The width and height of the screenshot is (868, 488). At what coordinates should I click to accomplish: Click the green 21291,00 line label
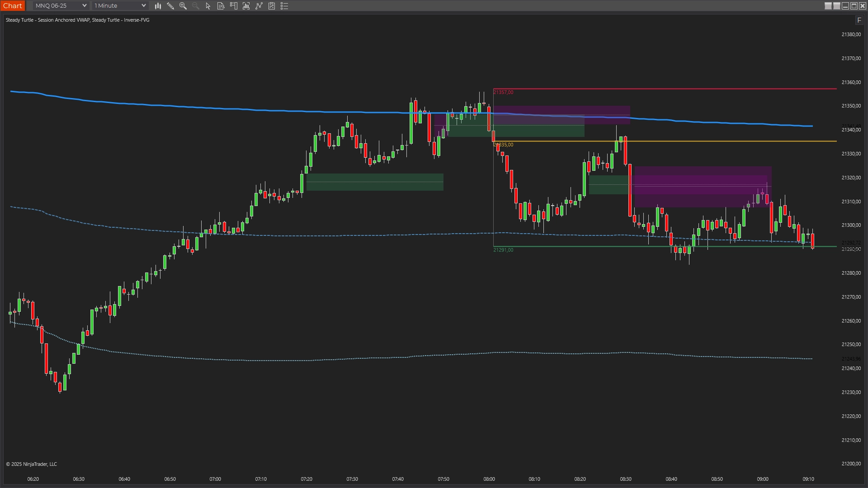503,250
